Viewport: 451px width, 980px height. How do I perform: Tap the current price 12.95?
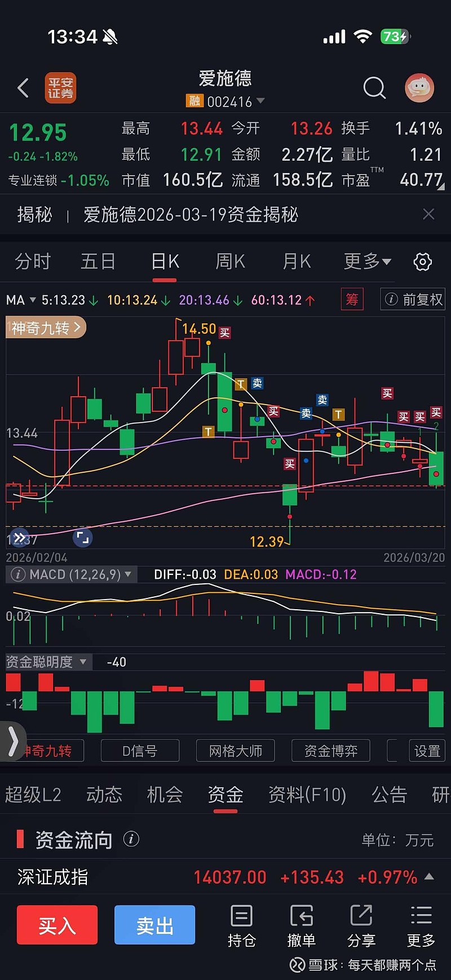(38, 133)
